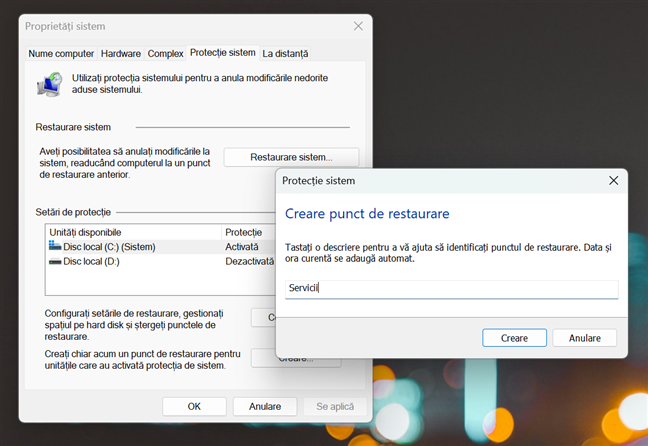Click the restore point description text field

coord(451,288)
